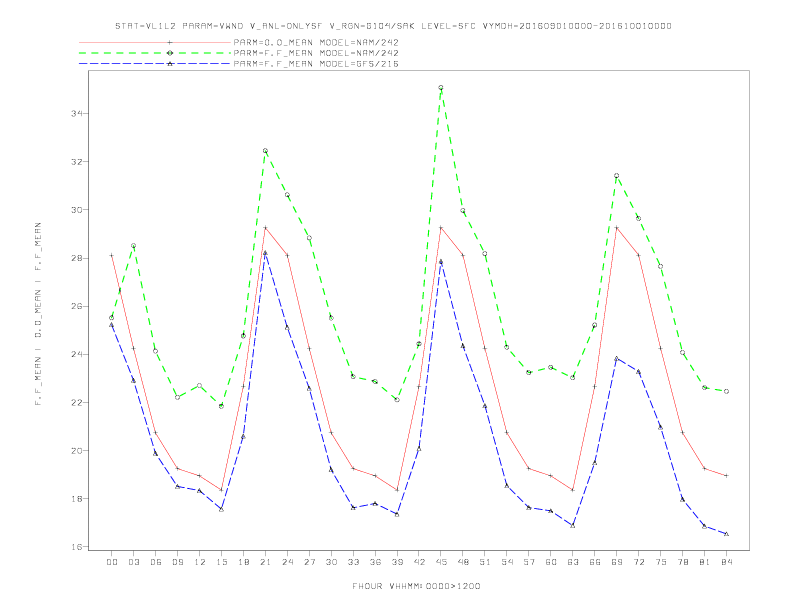
Task: Click the x-axis tick label 84
Action: pyautogui.click(x=726, y=562)
